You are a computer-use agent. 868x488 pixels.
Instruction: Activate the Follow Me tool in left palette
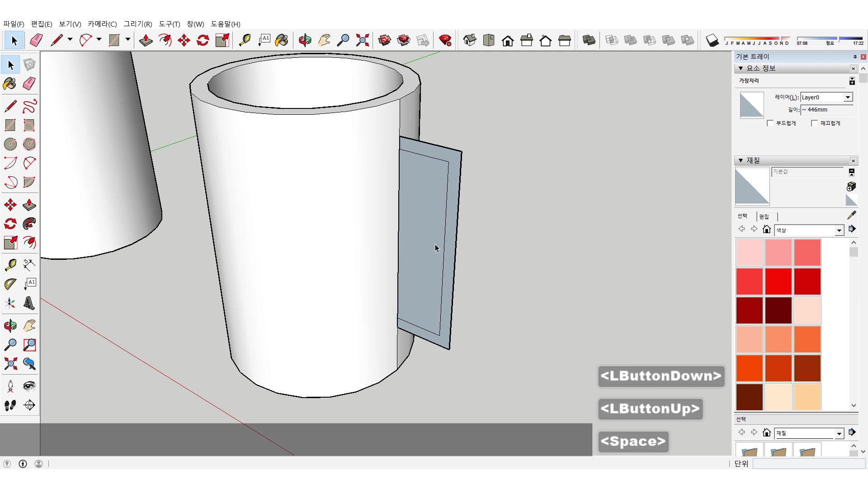[29, 224]
